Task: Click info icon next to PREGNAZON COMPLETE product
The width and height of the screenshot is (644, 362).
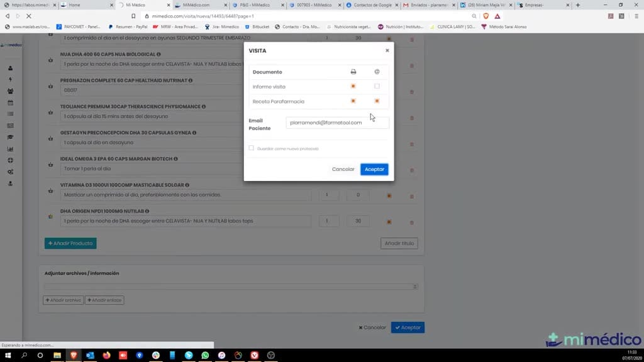Action: pos(191,80)
